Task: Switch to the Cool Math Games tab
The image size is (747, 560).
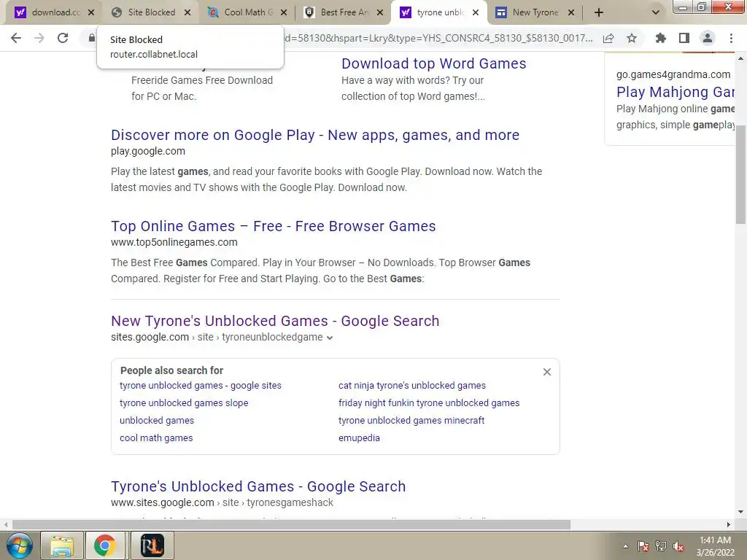Action: click(241, 12)
